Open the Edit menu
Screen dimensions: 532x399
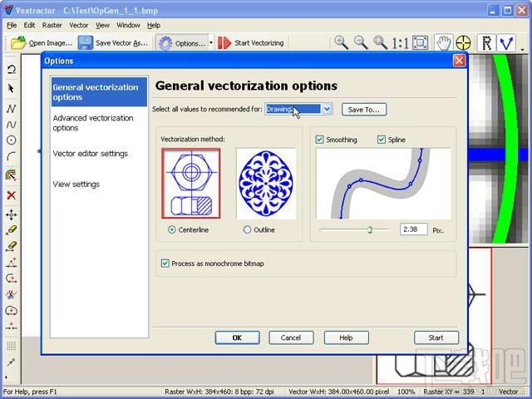29,25
